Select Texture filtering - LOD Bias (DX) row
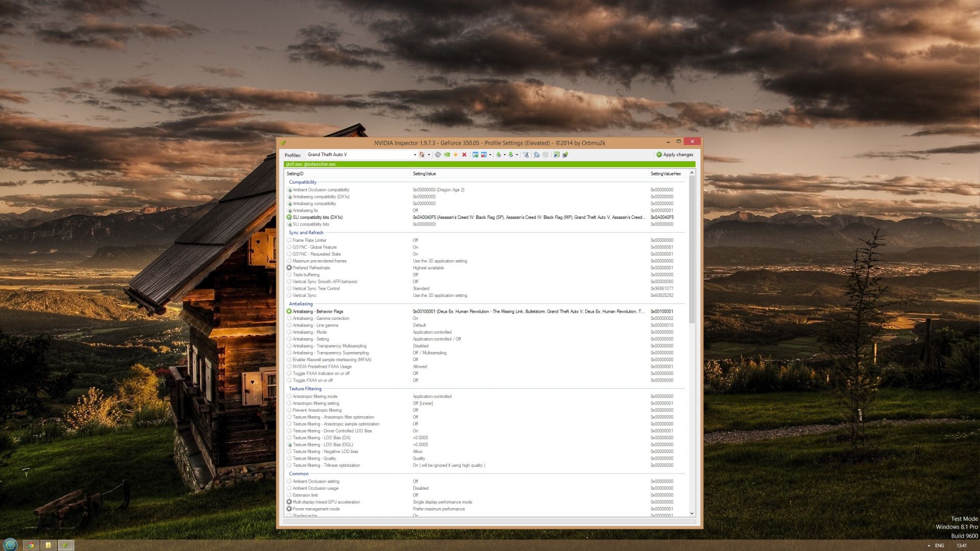 486,438
